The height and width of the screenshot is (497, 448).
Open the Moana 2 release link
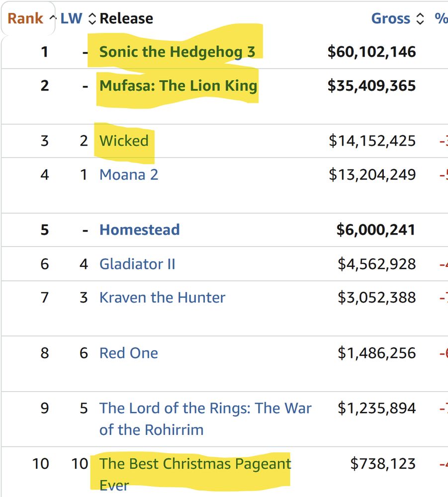pos(129,174)
